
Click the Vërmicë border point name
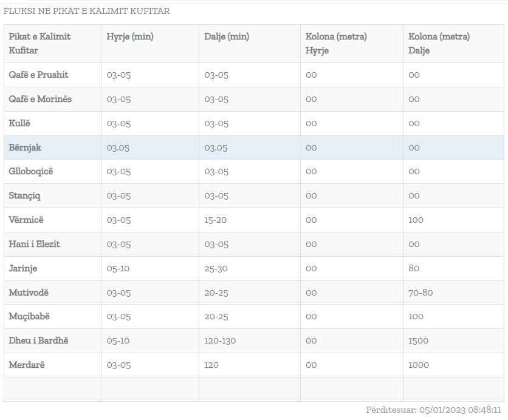click(26, 220)
